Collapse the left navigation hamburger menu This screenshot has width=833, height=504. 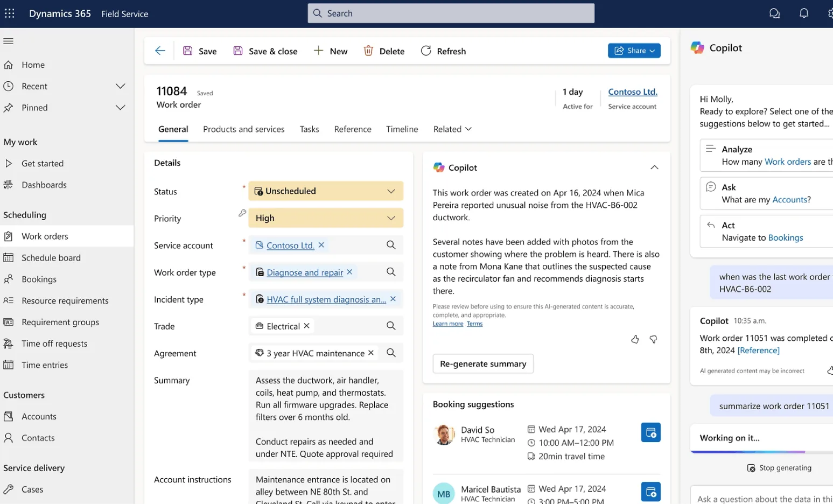(8, 41)
